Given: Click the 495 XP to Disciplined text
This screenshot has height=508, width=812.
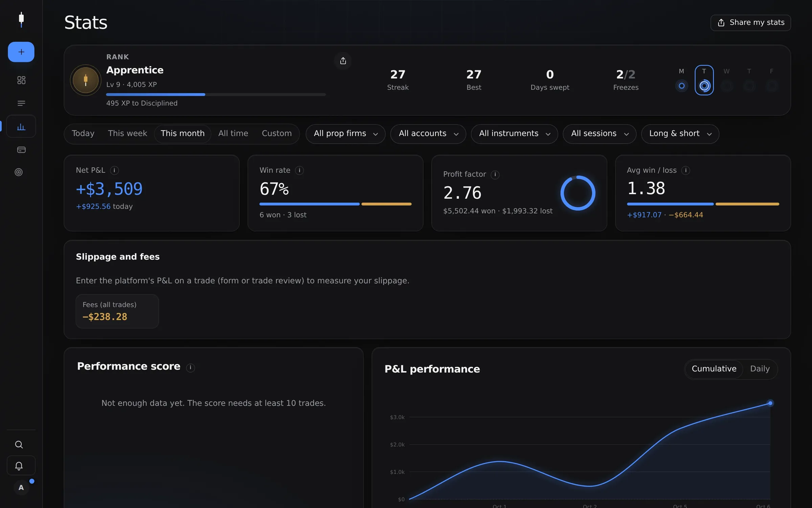Looking at the screenshot, I should pyautogui.click(x=142, y=103).
